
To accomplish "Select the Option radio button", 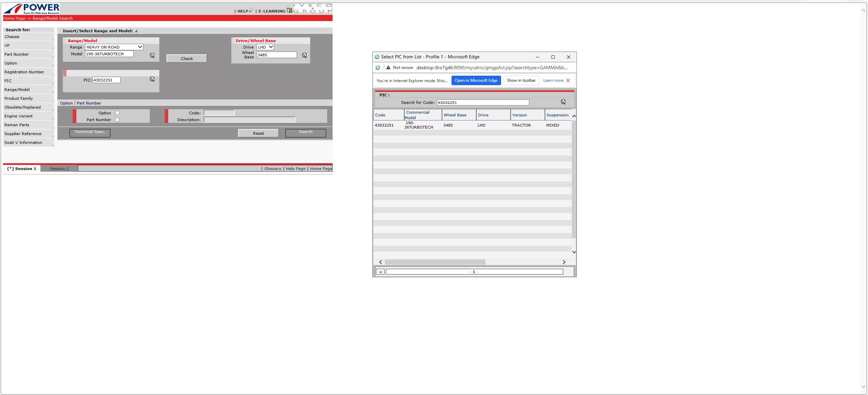I will tap(117, 113).
